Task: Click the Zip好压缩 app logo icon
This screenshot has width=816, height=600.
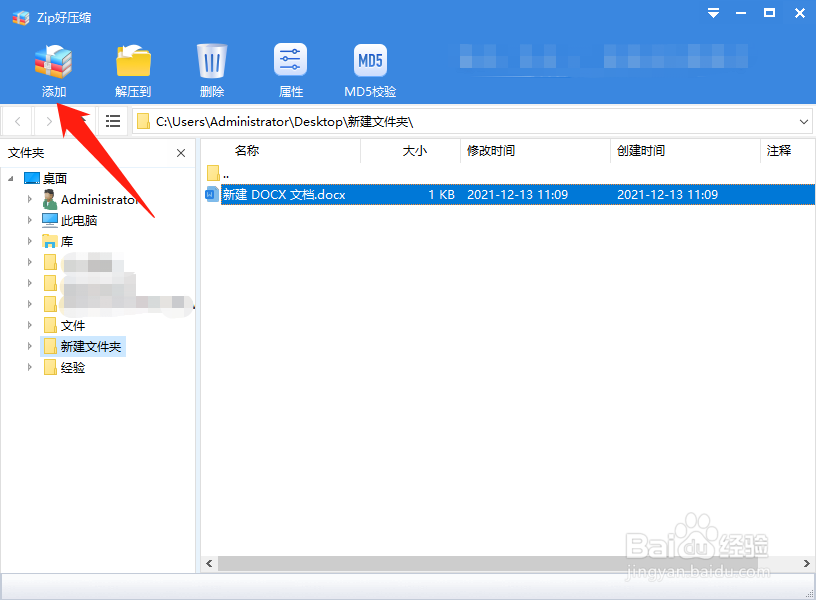Action: [21, 18]
